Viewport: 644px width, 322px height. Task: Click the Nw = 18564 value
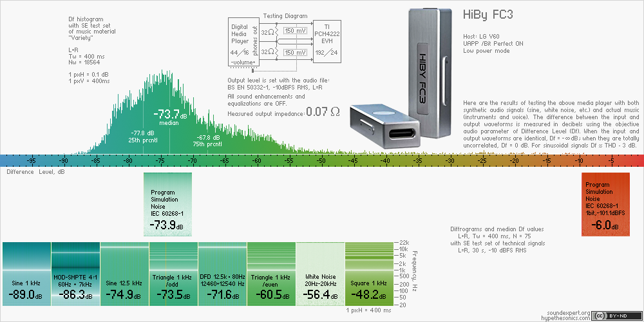pos(83,62)
